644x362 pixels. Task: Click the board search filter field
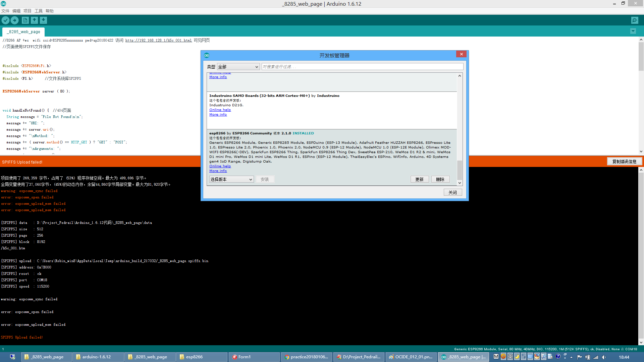362,67
